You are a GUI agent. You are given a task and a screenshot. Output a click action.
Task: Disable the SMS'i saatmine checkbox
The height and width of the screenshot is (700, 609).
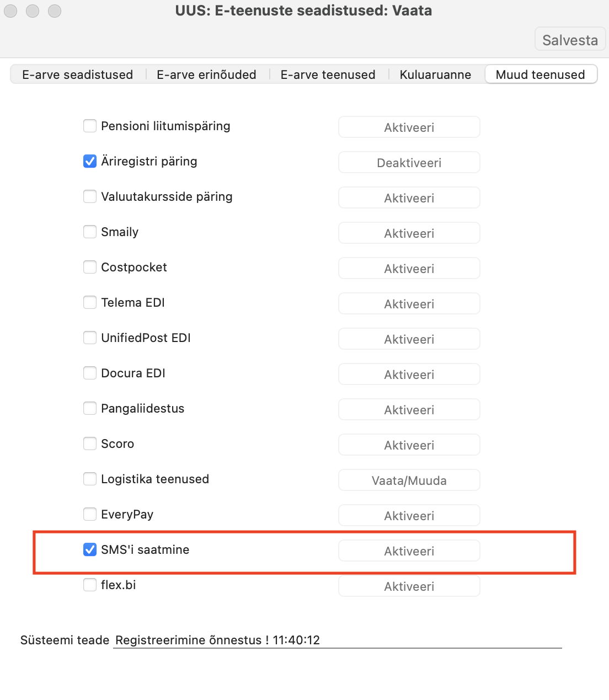click(x=90, y=549)
